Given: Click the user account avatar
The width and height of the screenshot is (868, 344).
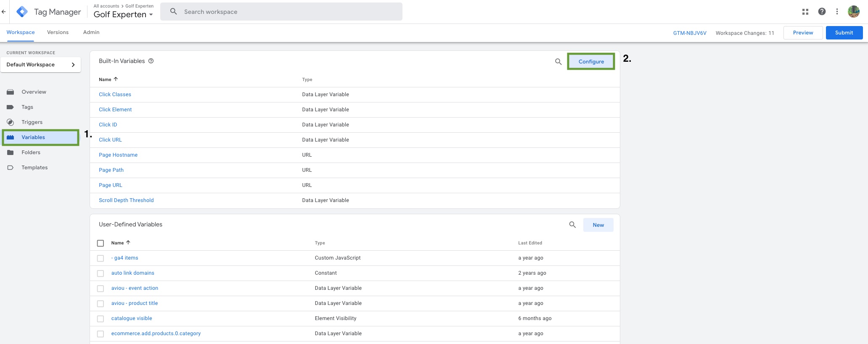Looking at the screenshot, I should tap(854, 12).
